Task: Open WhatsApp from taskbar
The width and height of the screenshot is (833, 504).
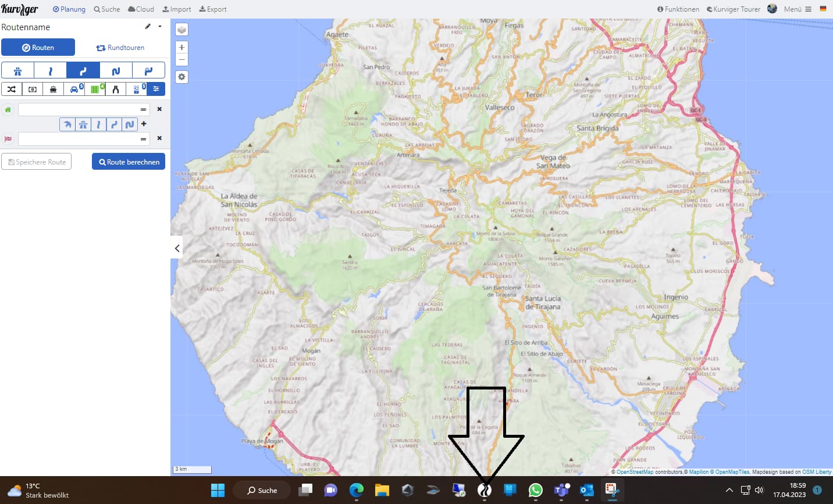Action: [536, 490]
